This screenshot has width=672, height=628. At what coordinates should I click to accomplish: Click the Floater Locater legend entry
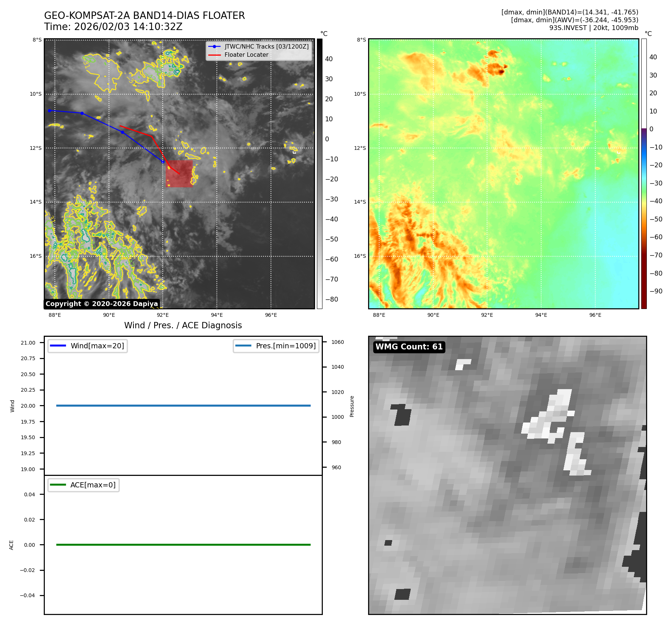pyautogui.click(x=246, y=55)
